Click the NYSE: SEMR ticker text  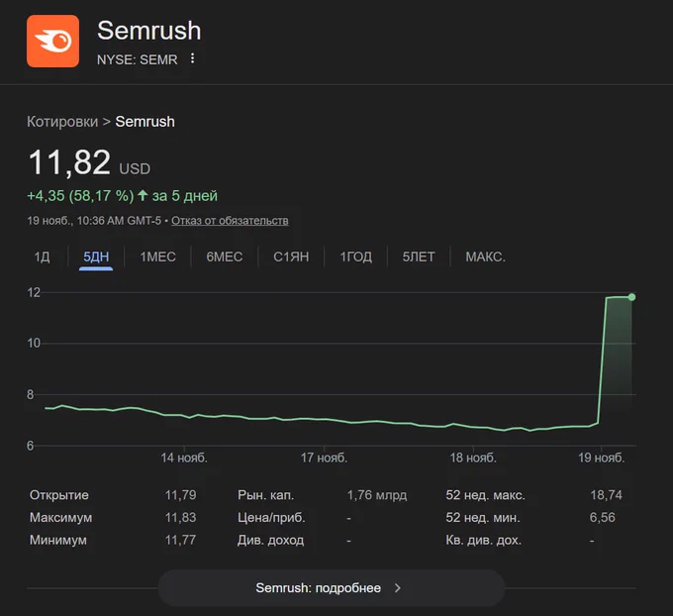[138, 59]
